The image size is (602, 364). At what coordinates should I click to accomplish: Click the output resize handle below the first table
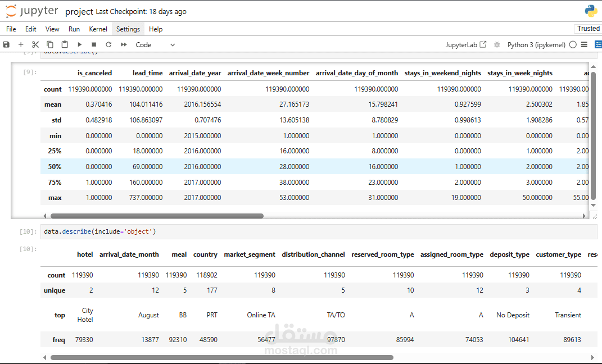[595, 216]
